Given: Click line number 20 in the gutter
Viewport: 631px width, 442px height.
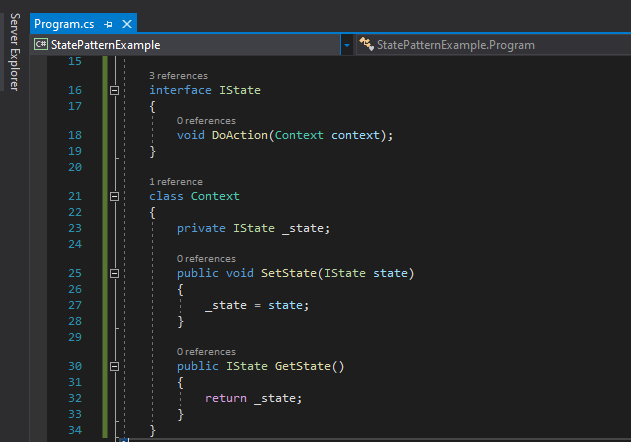Looking at the screenshot, I should [75, 167].
